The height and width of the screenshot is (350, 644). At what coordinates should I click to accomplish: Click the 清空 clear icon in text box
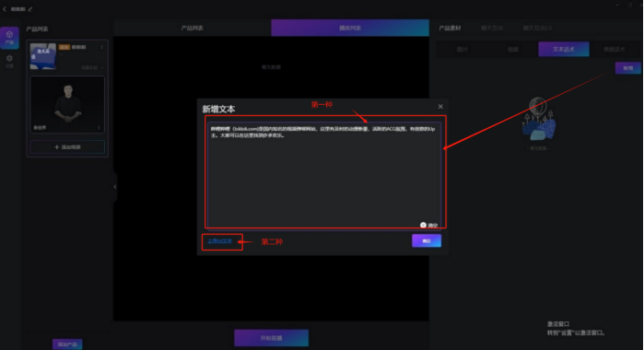[x=423, y=225]
